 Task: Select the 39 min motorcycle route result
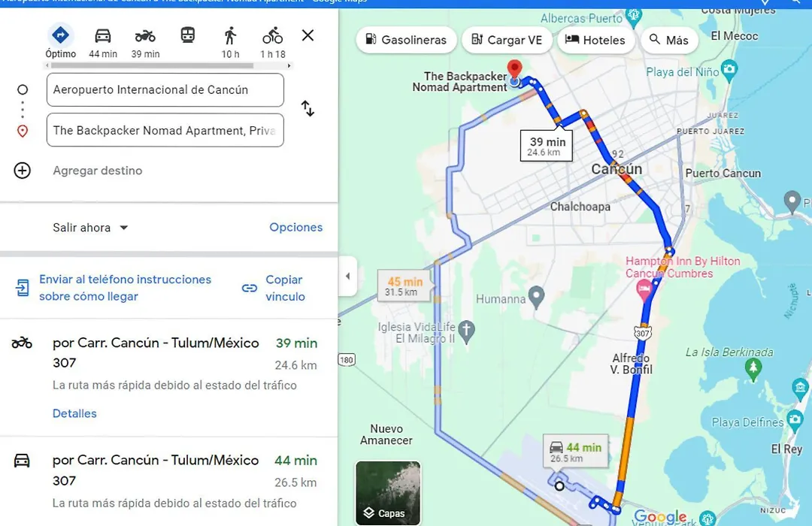click(x=169, y=378)
